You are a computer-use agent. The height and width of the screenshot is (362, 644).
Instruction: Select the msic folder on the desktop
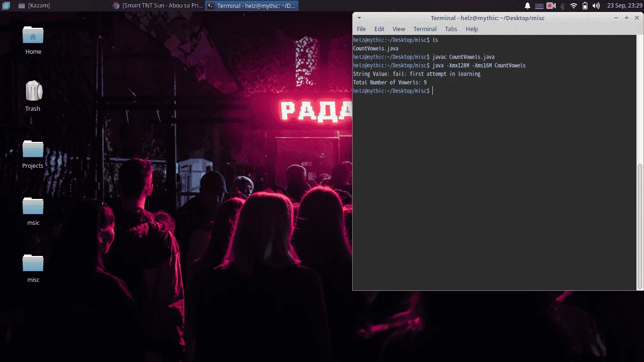[x=33, y=206]
